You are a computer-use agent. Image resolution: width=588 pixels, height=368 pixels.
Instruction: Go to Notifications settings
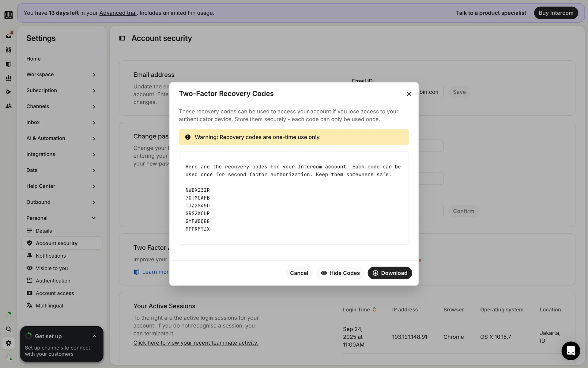(51, 256)
